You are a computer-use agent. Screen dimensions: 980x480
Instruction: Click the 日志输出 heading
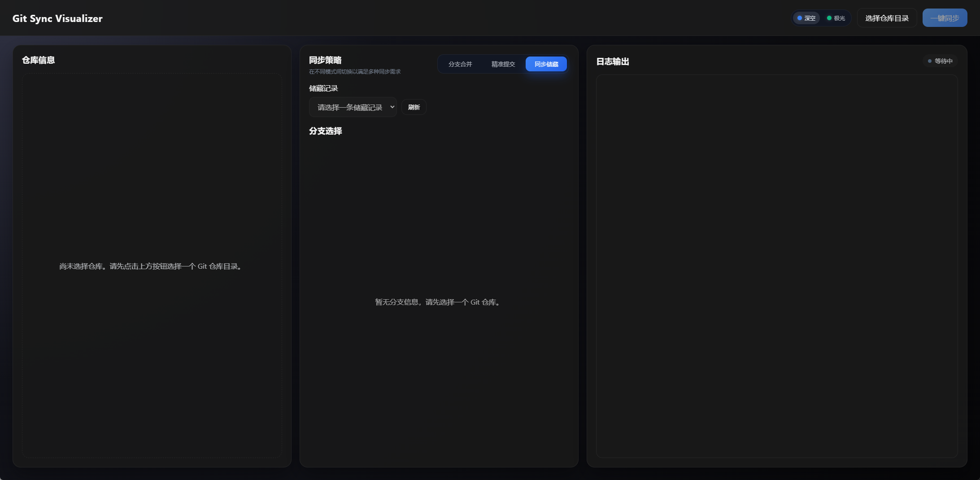pos(613,61)
